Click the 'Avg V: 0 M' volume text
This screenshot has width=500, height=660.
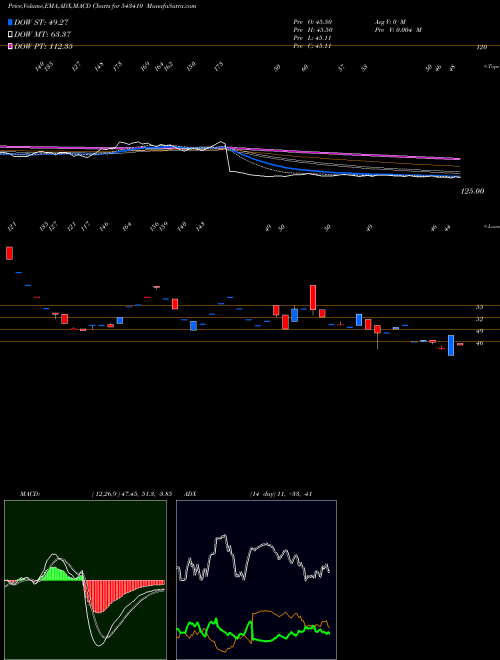coord(389,21)
